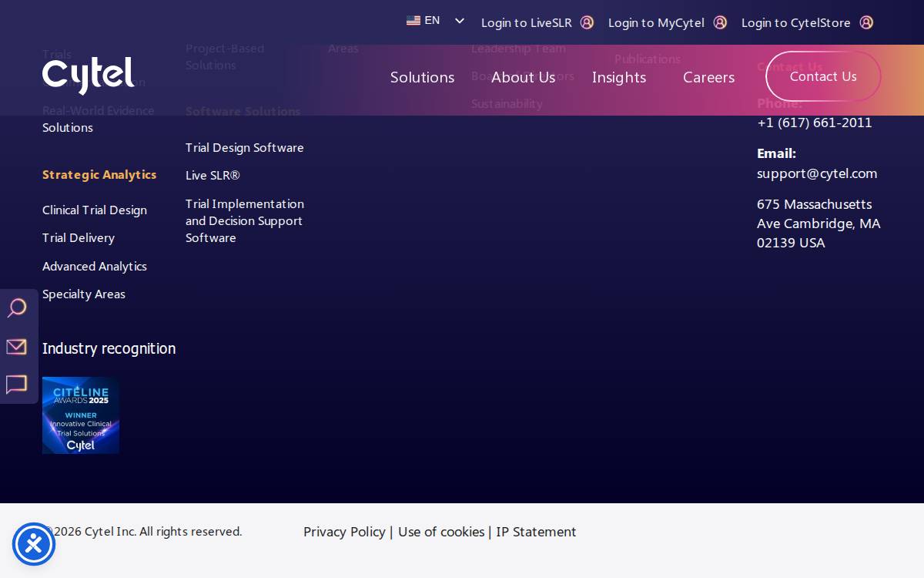Click the Cytel Inc. copyright text
924x578 pixels.
coord(142,531)
